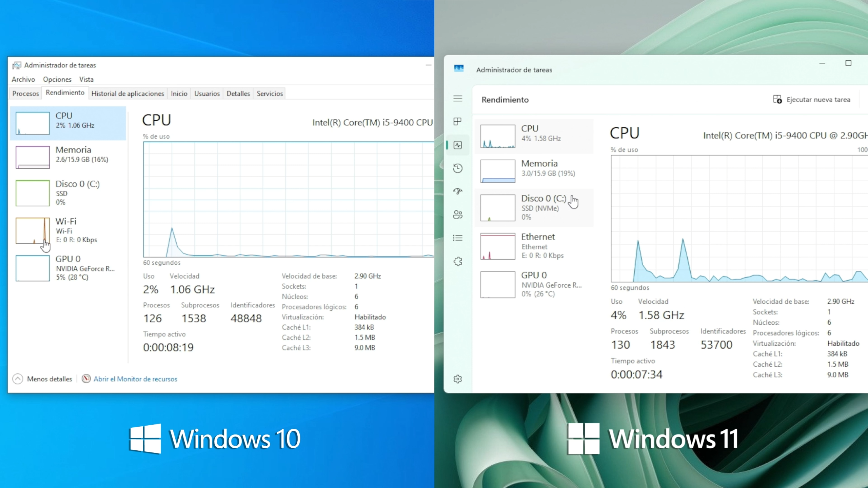Viewport: 868px width, 488px height.
Task: Switch to the Historial de aplicaciones tab
Action: (128, 94)
